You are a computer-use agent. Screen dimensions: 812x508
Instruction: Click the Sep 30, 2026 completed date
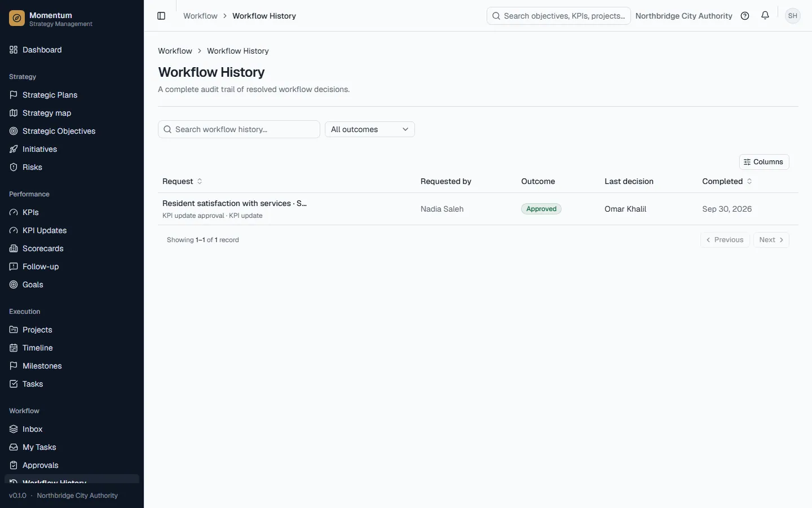click(x=727, y=209)
